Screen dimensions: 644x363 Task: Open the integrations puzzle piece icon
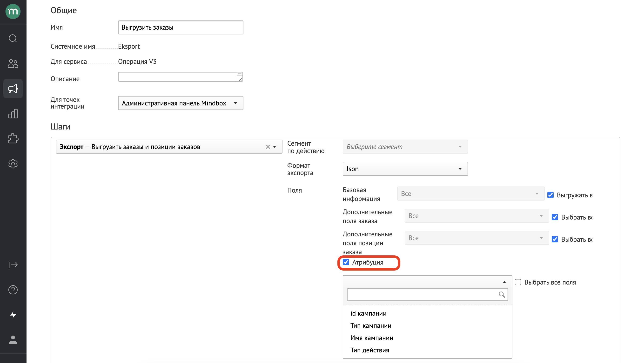(x=13, y=138)
